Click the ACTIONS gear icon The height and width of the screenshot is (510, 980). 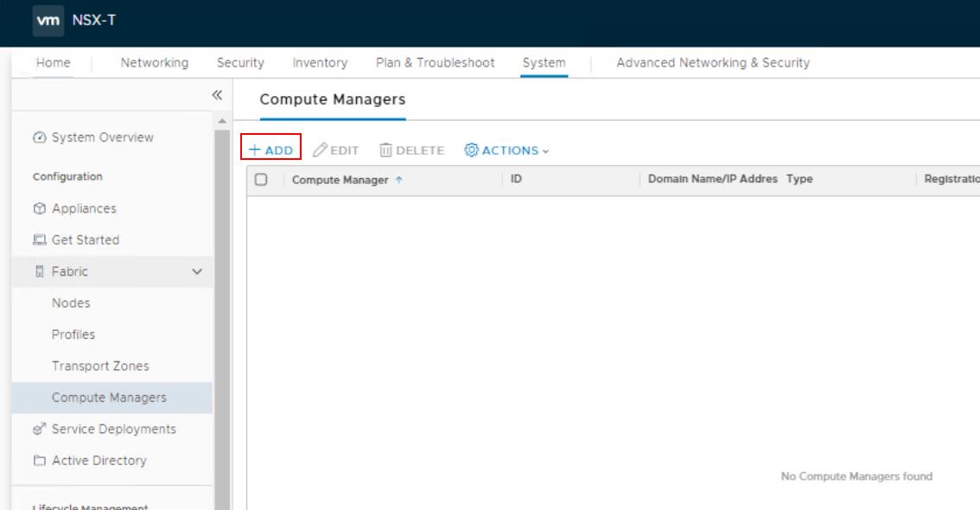click(471, 150)
